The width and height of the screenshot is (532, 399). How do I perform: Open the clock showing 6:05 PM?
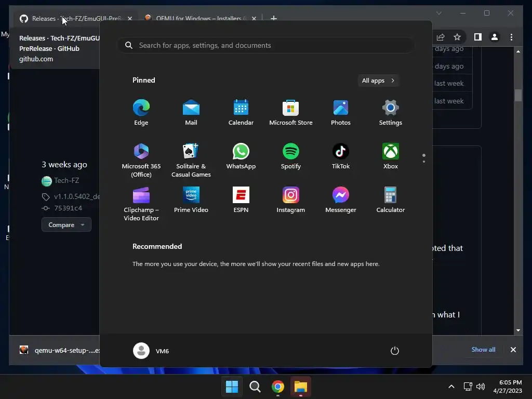tap(508, 387)
